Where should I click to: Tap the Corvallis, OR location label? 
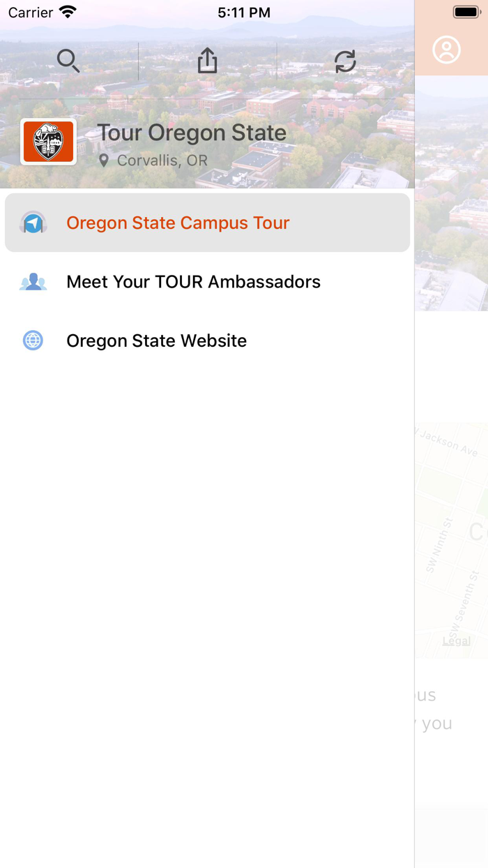coord(160,160)
